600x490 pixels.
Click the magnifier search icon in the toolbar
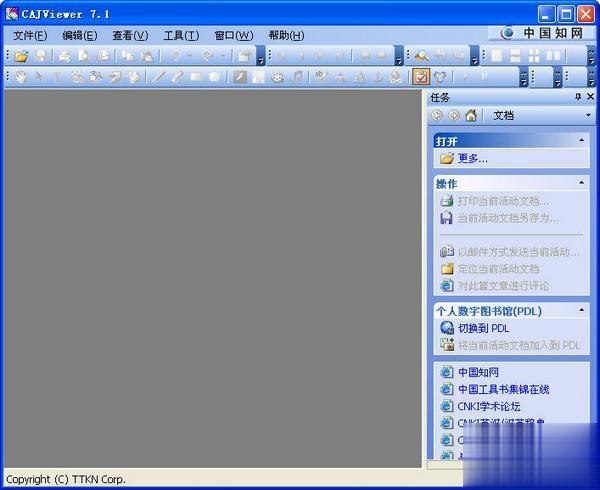[x=421, y=56]
